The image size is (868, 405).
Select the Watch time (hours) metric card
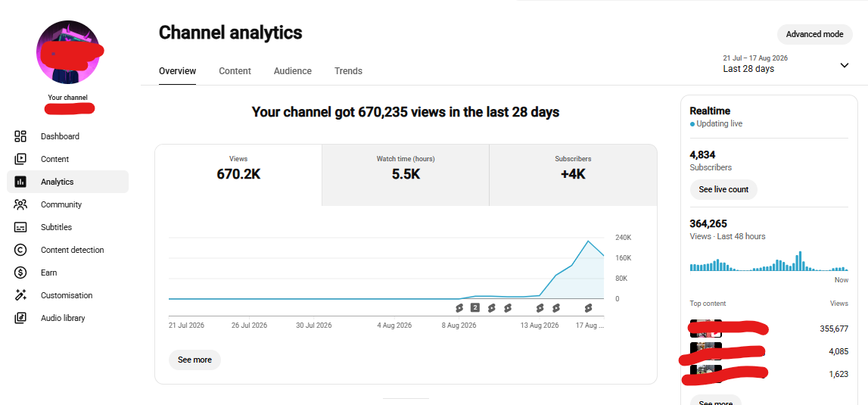(x=405, y=175)
